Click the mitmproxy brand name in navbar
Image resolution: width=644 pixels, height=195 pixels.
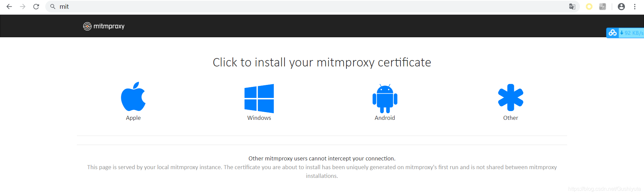tap(109, 26)
